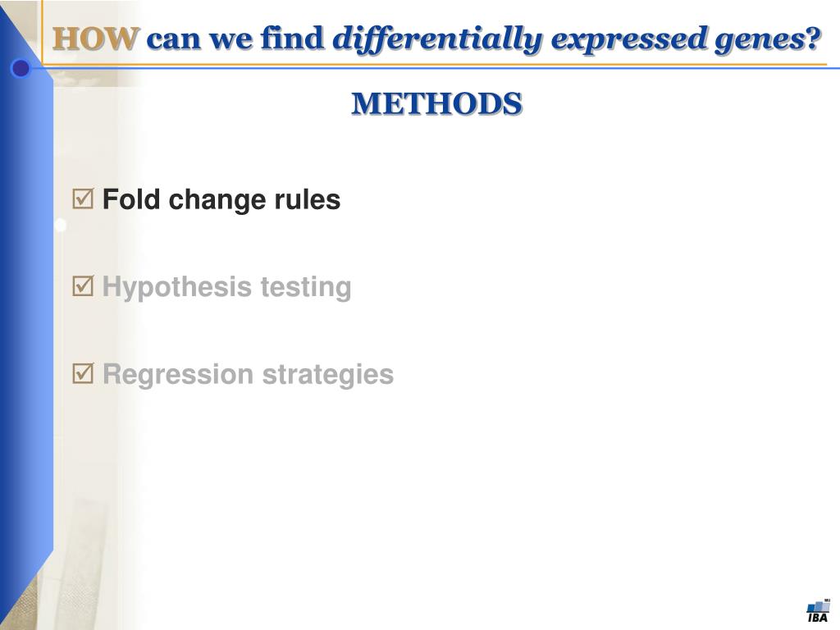This screenshot has height=630, width=840.
Task: Click the small white dot near the sidebar
Action: [60, 225]
